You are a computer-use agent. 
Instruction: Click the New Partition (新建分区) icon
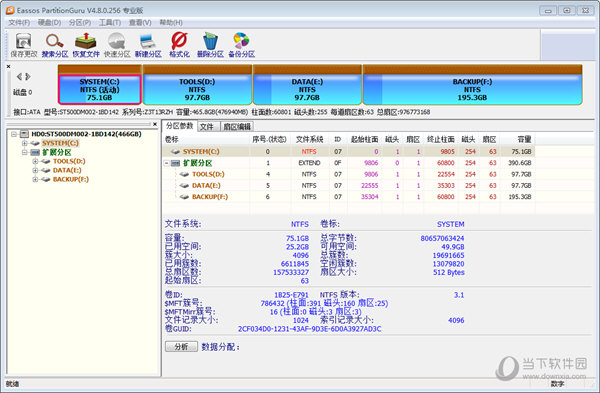point(148,45)
